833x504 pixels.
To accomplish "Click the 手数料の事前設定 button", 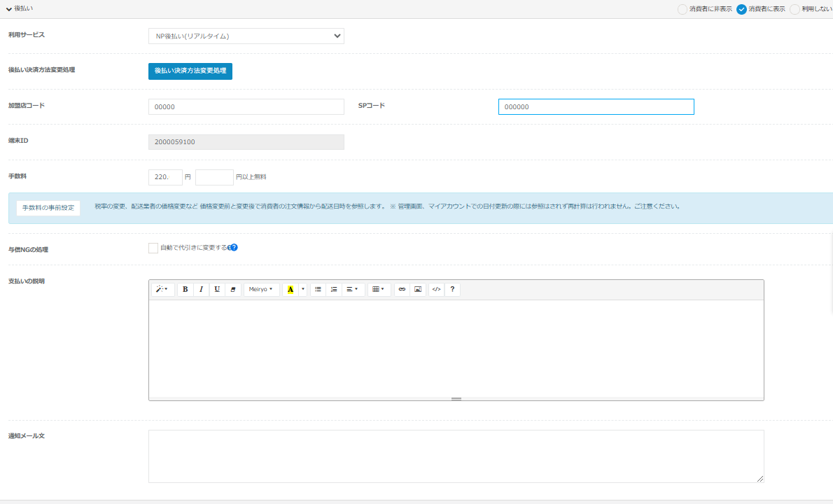I will (48, 208).
